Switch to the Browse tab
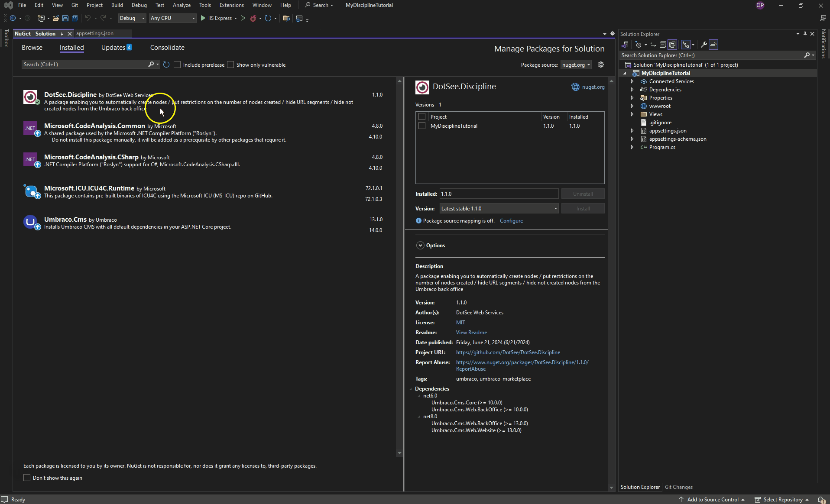 (x=32, y=48)
